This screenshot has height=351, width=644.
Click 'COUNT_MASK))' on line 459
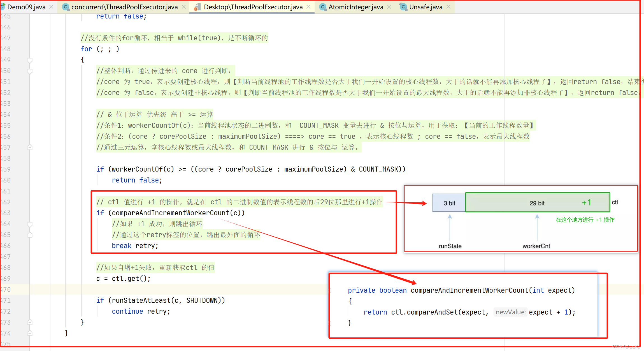click(x=382, y=169)
